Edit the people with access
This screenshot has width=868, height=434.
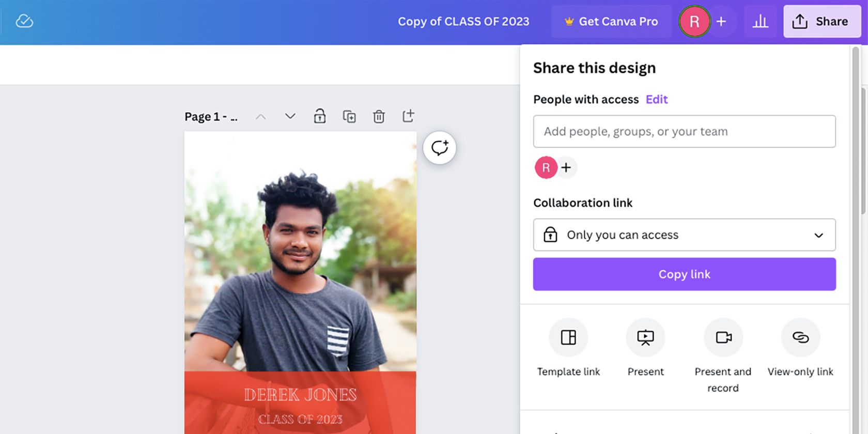[656, 99]
